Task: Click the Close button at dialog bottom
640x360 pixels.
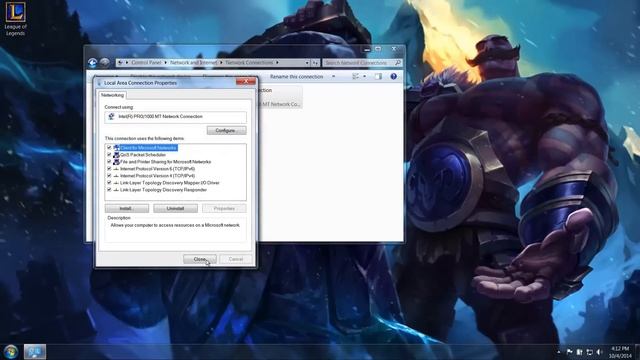Action: coord(200,259)
